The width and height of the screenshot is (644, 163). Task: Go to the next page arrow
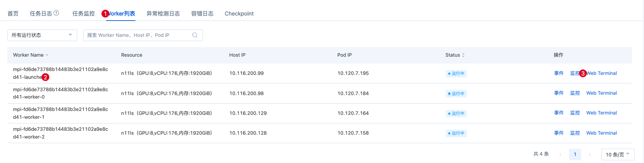point(590,154)
